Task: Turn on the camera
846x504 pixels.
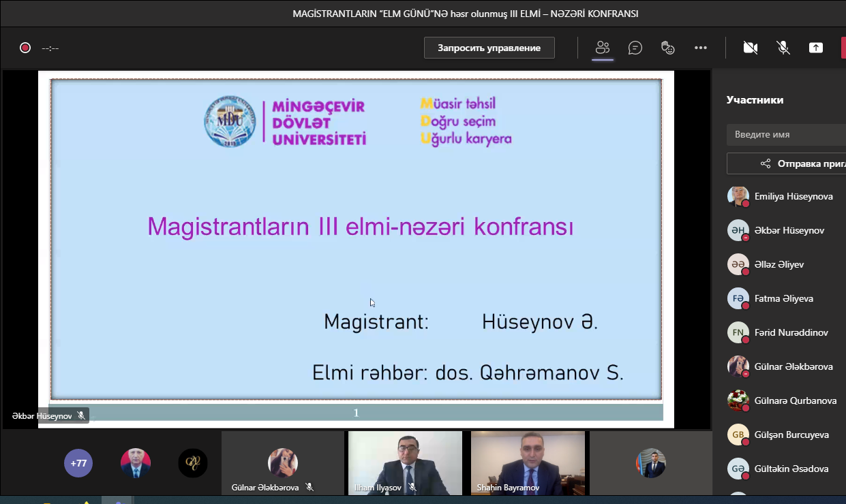Action: coord(751,48)
